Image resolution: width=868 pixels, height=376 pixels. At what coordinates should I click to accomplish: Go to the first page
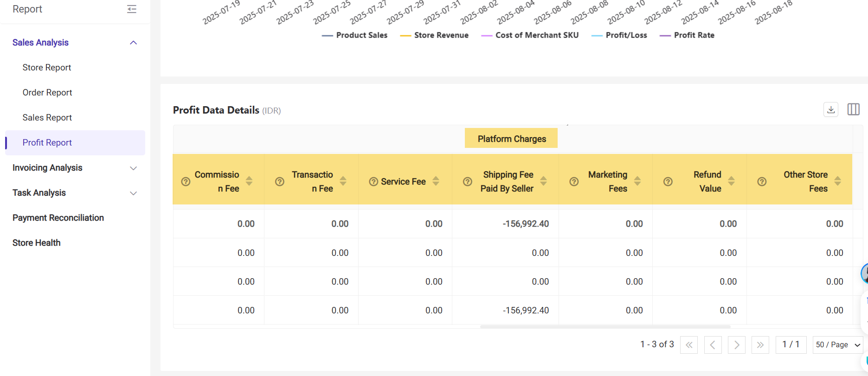689,345
